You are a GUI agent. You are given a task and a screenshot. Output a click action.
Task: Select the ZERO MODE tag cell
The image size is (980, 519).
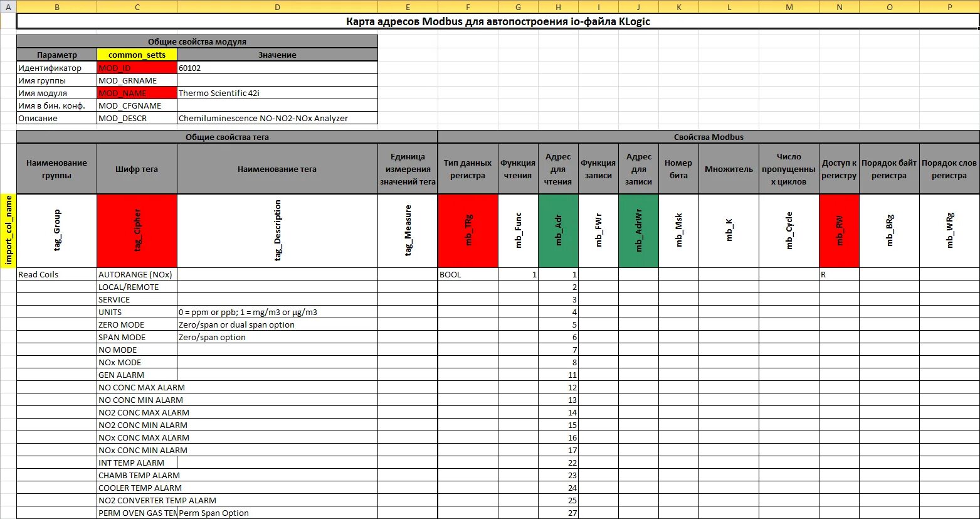click(137, 325)
